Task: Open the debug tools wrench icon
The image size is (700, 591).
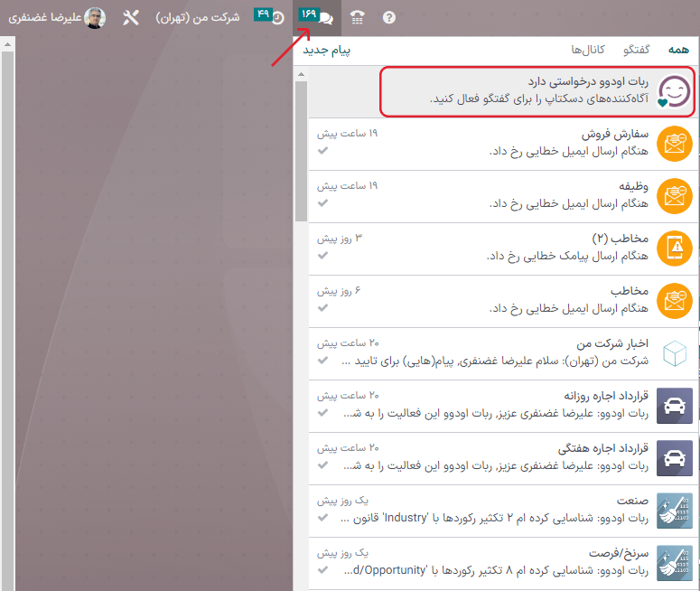Action: pyautogui.click(x=131, y=18)
